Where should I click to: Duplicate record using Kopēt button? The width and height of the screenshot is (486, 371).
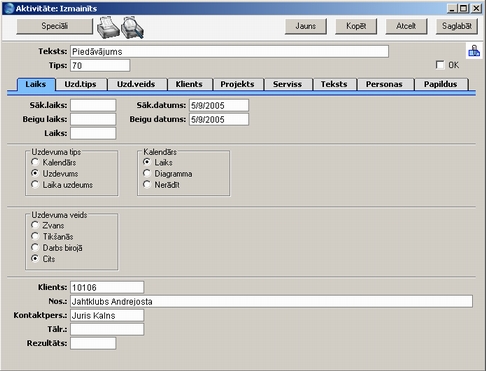[356, 26]
